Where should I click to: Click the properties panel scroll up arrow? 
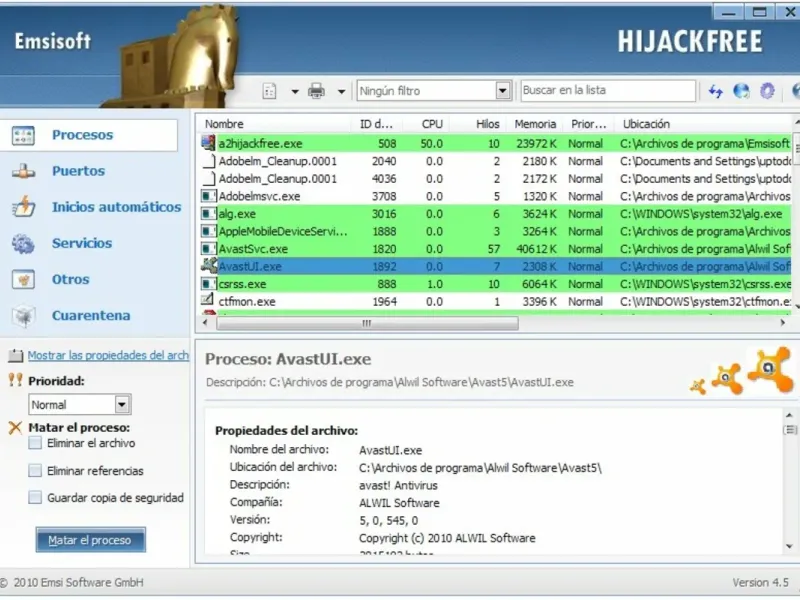(x=789, y=415)
